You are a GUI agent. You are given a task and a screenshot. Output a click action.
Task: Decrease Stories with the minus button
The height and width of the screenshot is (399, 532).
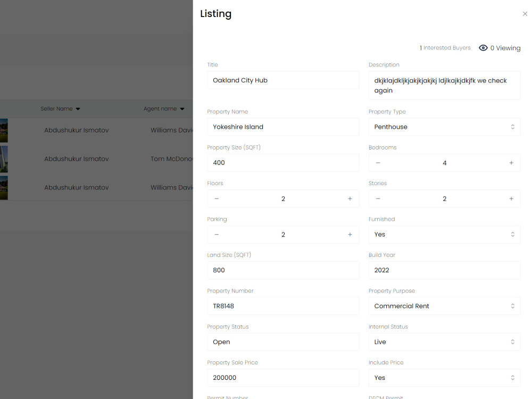click(x=378, y=198)
